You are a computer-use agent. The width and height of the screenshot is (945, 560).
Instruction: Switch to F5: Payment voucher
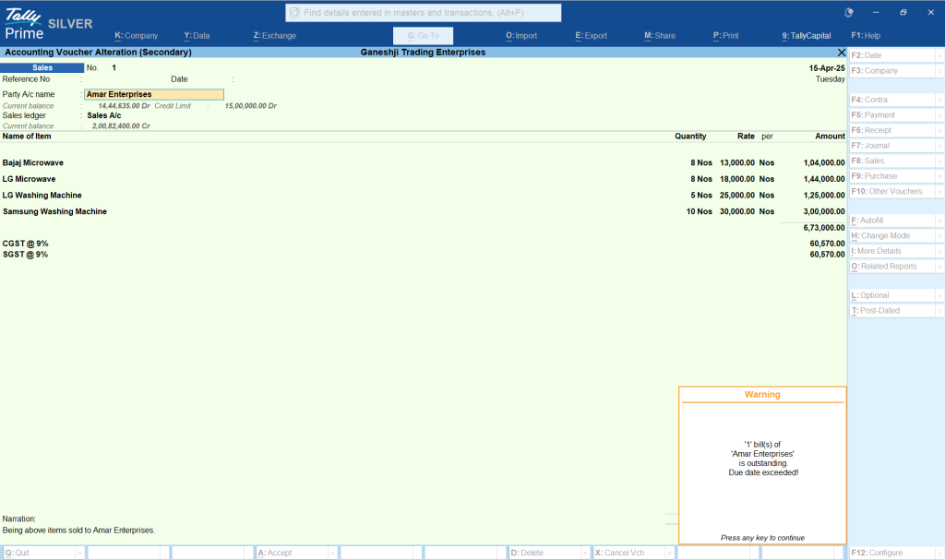tap(892, 115)
